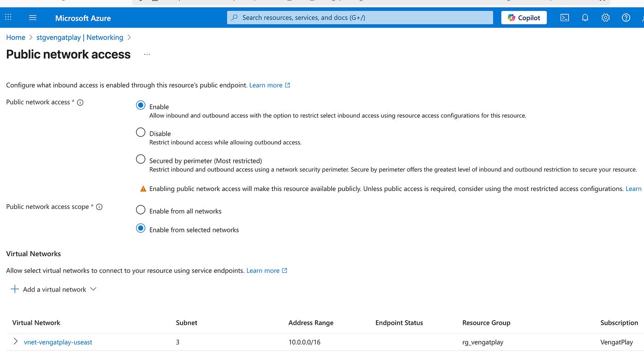The width and height of the screenshot is (644, 362).
Task: Open the Add a virtual network dropdown arrow
Action: coord(93,289)
